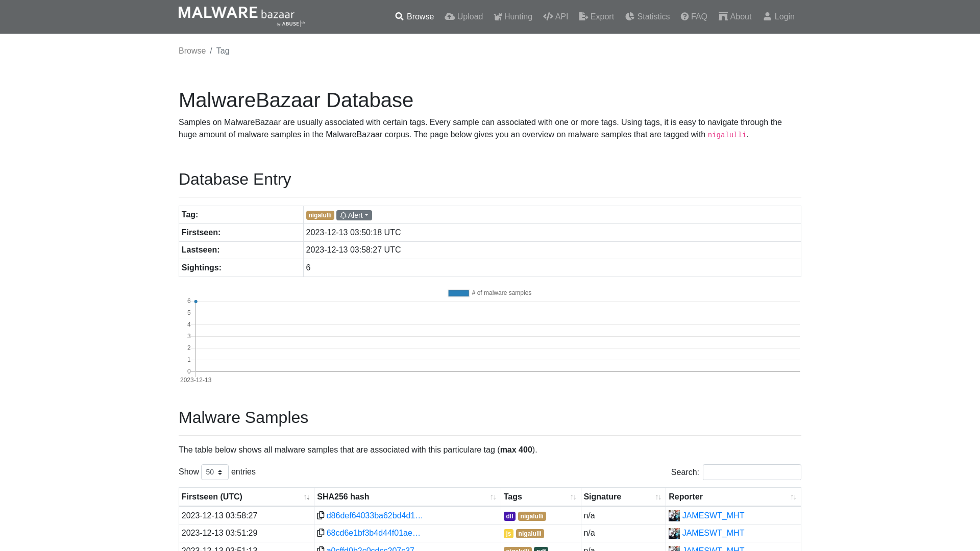Sort by Tags column

tap(541, 497)
